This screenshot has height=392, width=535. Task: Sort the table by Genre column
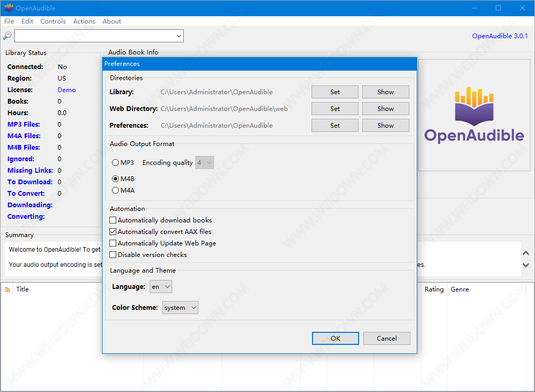[x=460, y=289]
